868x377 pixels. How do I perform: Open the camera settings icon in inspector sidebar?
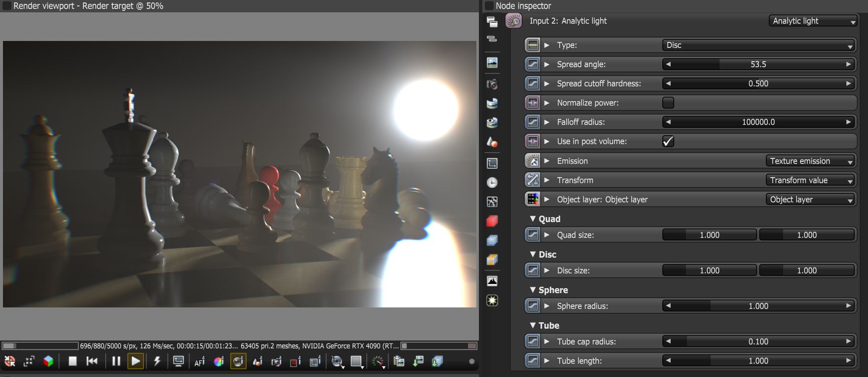point(492,84)
